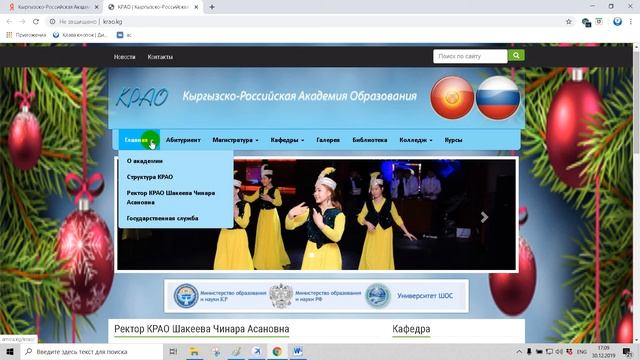Open the notification center icon
The height and width of the screenshot is (360, 640).
(x=627, y=351)
